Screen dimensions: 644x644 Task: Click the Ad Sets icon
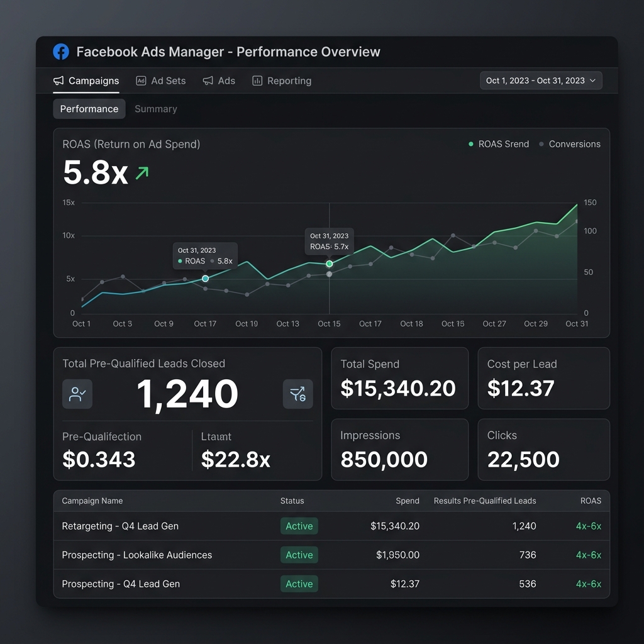pyautogui.click(x=141, y=80)
